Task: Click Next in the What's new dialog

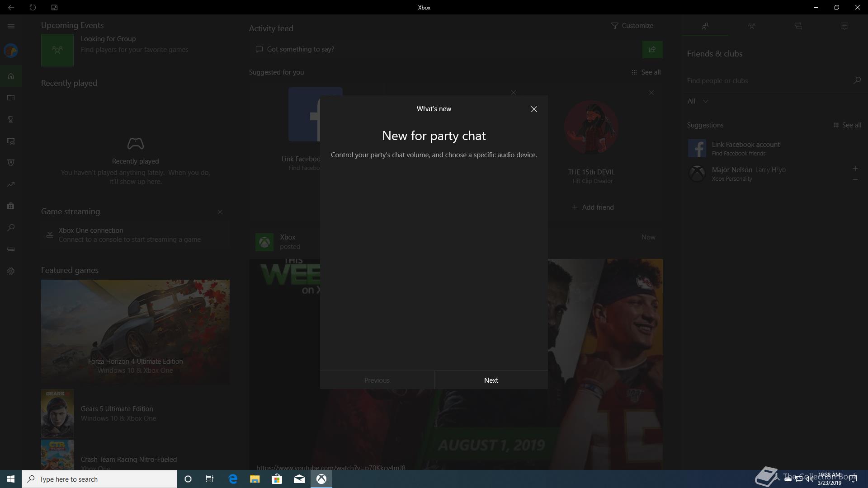Action: (491, 380)
